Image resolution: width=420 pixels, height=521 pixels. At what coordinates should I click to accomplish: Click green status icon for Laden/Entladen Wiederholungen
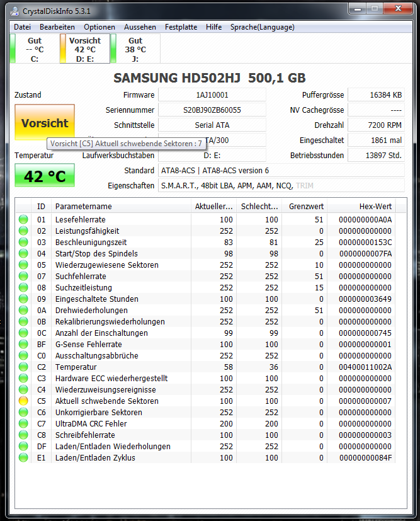[23, 446]
